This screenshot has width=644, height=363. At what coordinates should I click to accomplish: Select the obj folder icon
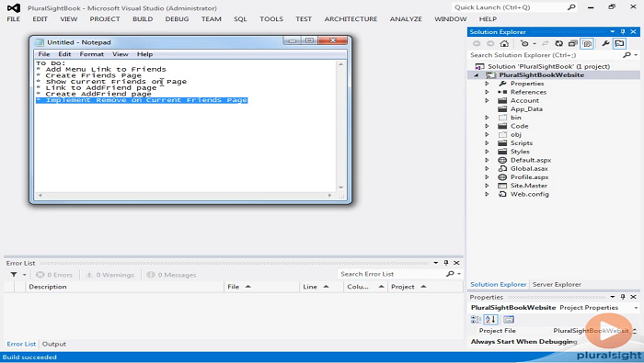(x=502, y=134)
